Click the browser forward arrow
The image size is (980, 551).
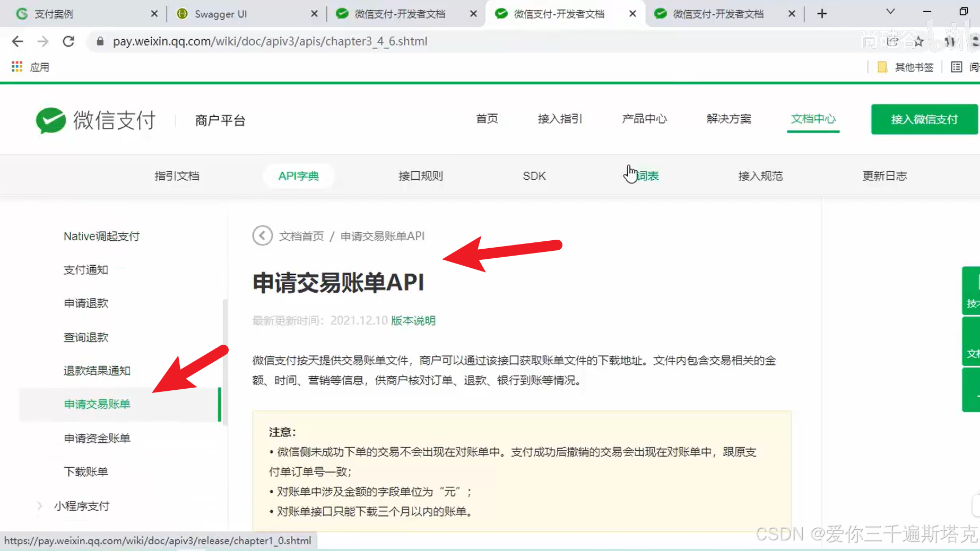click(x=43, y=41)
